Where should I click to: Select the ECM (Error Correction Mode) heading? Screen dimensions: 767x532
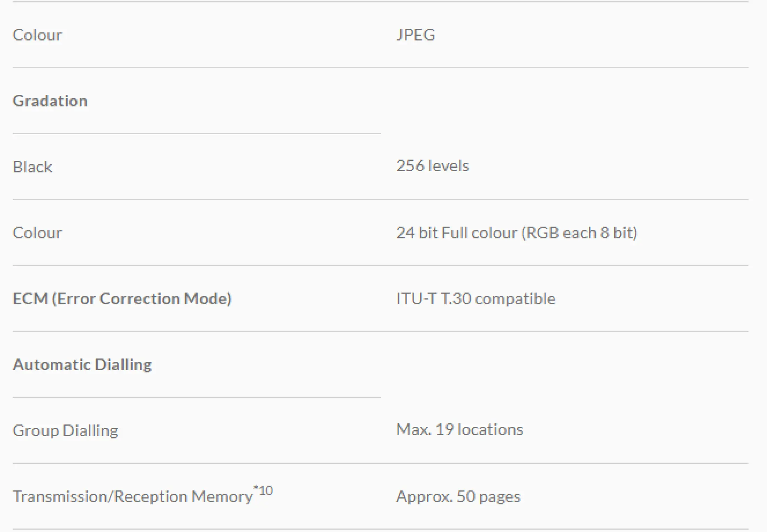(x=122, y=298)
